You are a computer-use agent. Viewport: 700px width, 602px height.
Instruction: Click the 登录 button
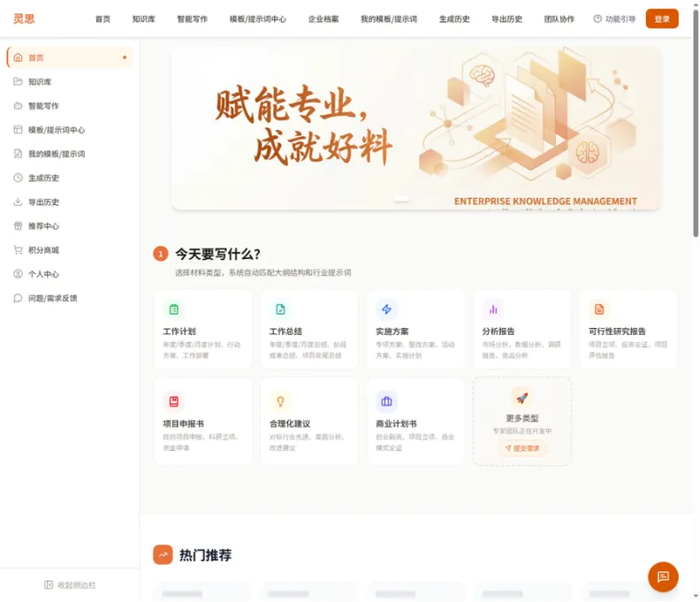[x=662, y=19]
